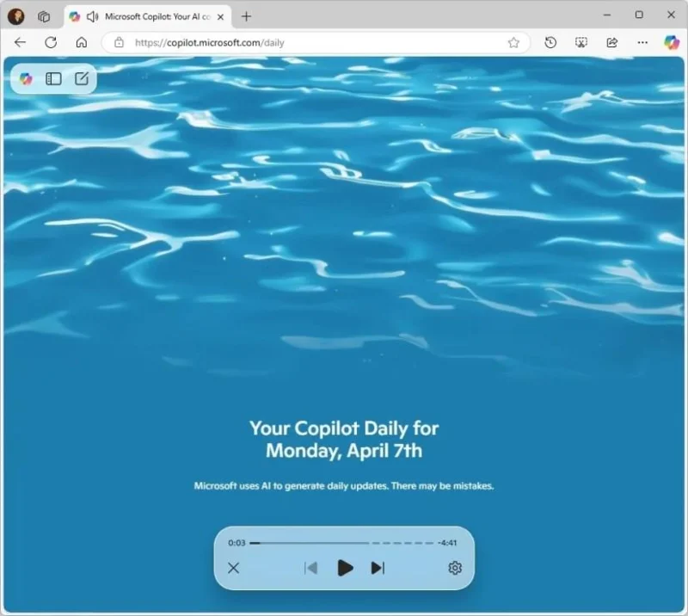Toggle the Copilot sidebar panel
The height and width of the screenshot is (616, 688).
coord(53,78)
